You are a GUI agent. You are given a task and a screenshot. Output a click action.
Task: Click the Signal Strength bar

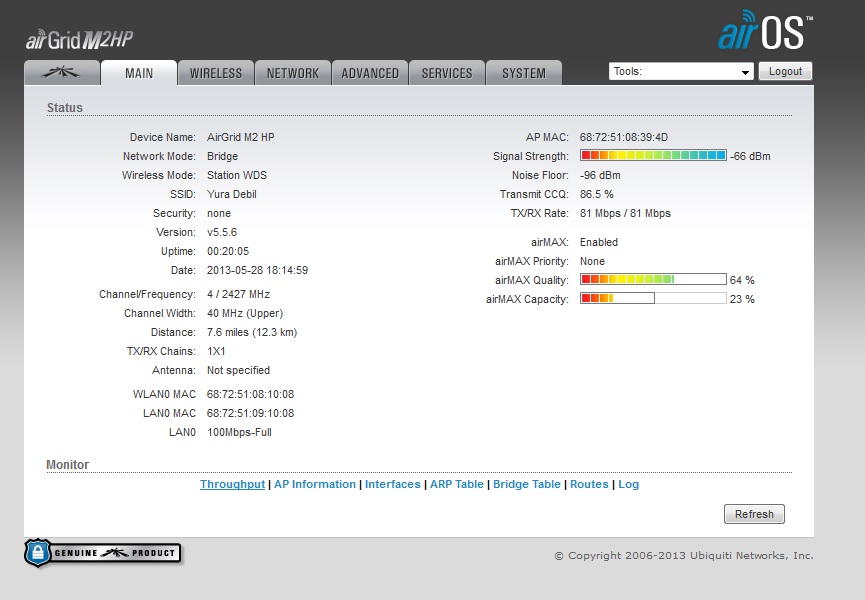coord(653,156)
